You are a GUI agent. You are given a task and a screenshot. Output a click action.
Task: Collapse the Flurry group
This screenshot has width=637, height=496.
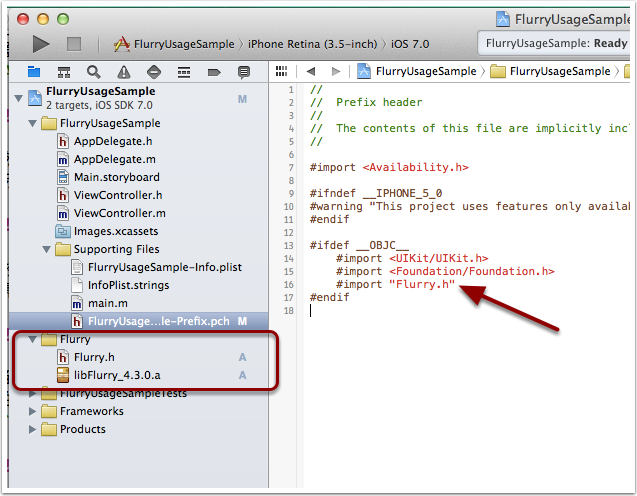click(33, 339)
